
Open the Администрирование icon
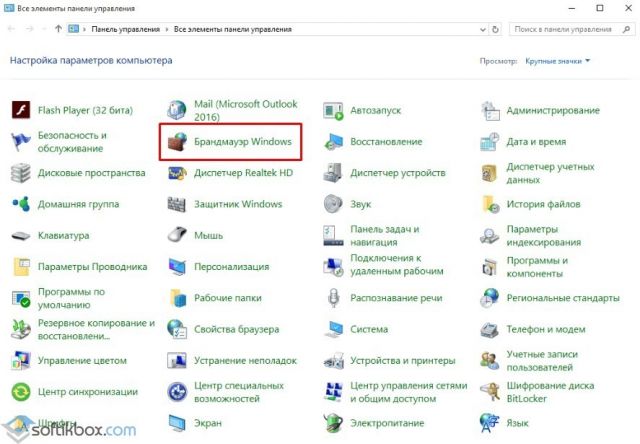click(x=490, y=111)
